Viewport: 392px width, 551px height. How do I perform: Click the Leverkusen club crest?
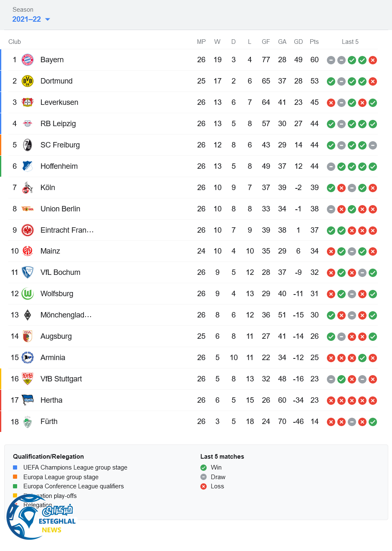click(28, 102)
